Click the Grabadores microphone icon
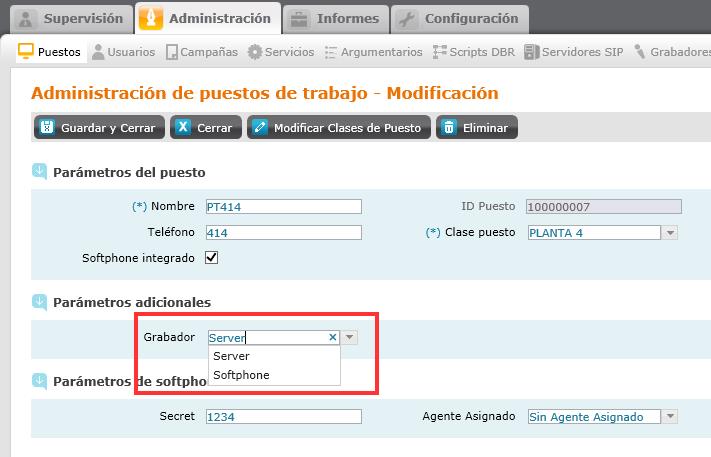This screenshot has width=711, height=457. pyautogui.click(x=640, y=52)
